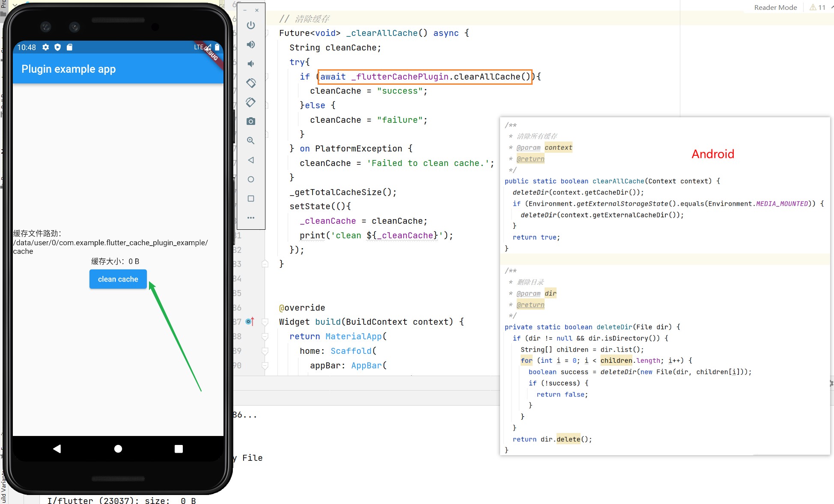834x504 pixels.
Task: Activate the emulator Zoom tool
Action: pos(251,140)
